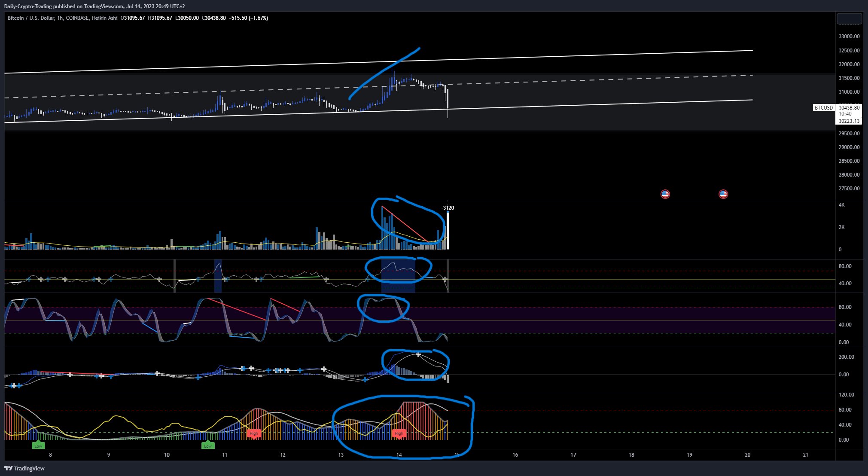The height and width of the screenshot is (476, 868).
Task: Click date 21 on the time axis
Action: coord(805,455)
